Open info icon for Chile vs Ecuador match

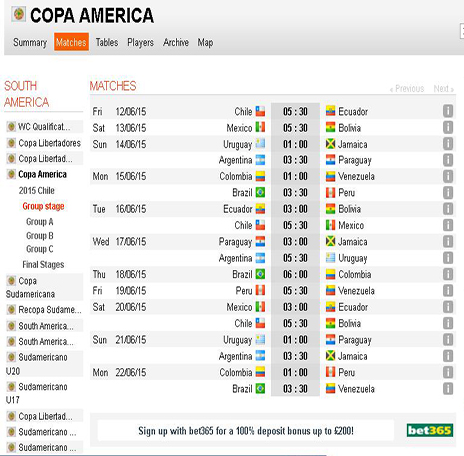(x=448, y=111)
